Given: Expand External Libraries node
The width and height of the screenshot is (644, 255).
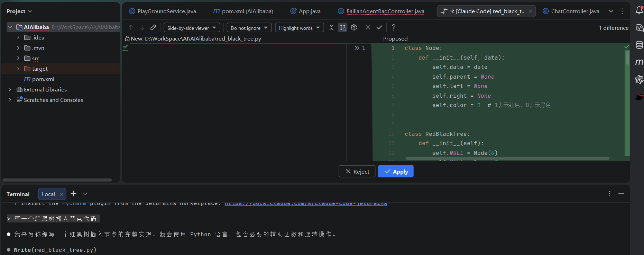Looking at the screenshot, I should [x=10, y=89].
